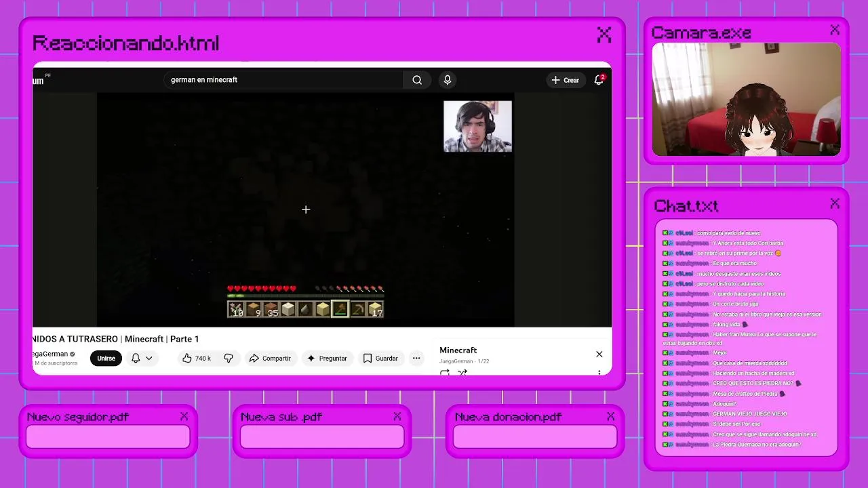Close the Minecraft playlist panel
The height and width of the screenshot is (488, 868).
(x=599, y=354)
